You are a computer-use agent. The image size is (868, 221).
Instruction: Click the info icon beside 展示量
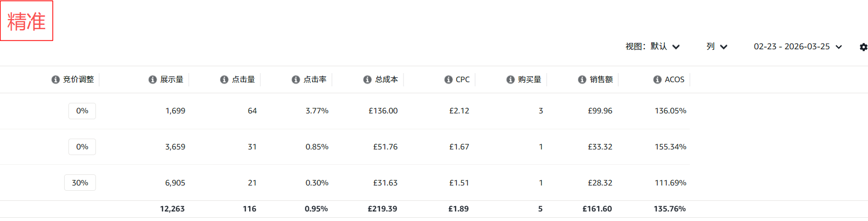point(152,79)
